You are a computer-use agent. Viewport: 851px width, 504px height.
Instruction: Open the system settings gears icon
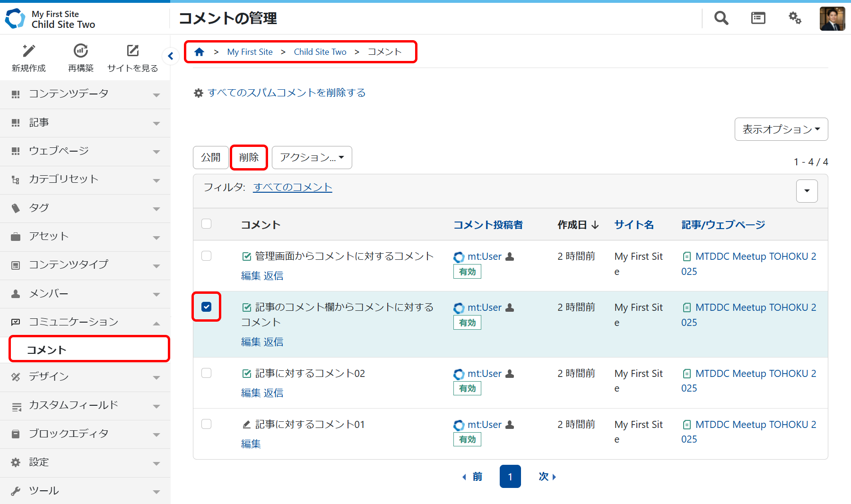pos(795,18)
